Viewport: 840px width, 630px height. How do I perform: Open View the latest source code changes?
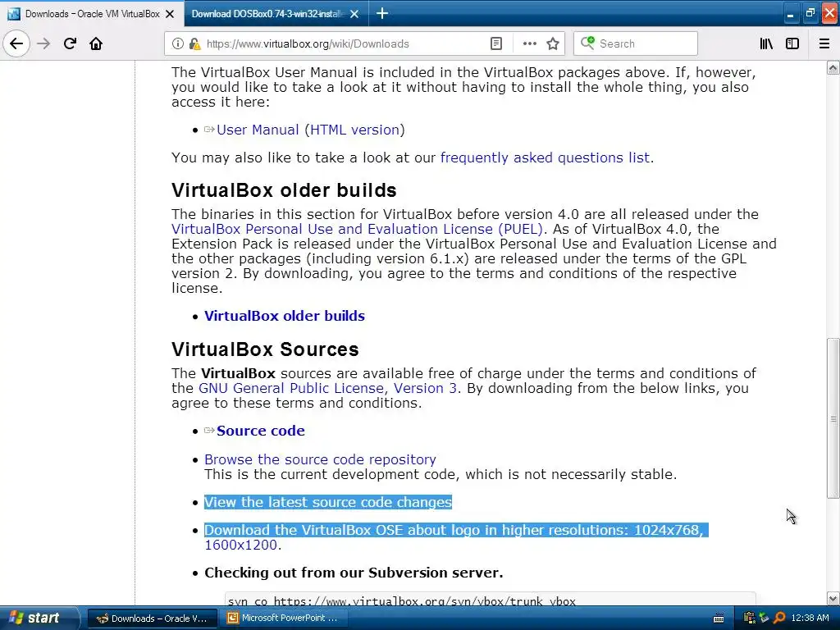coord(328,502)
